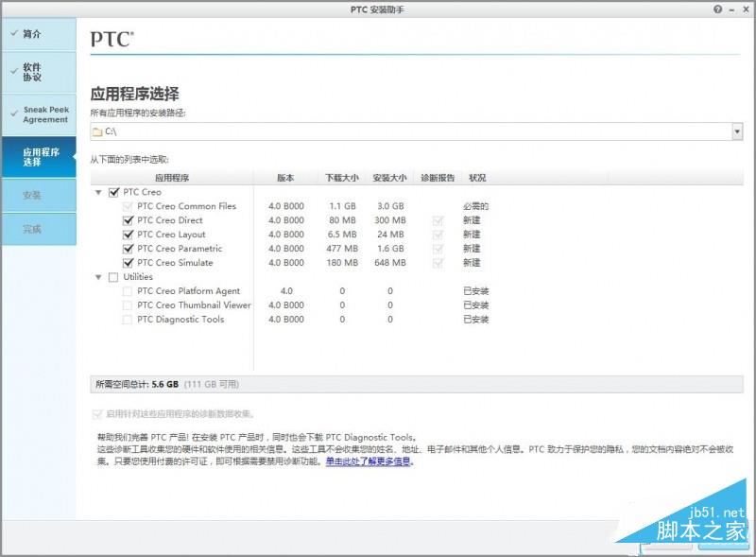Toggle the diagnostic data collection checkbox
756x557 pixels.
97,414
